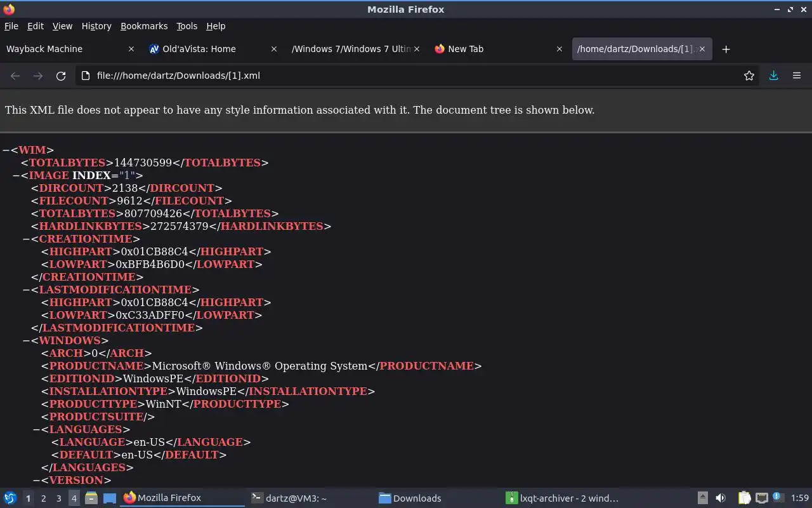The image size is (812, 508).
Task: Click the DIRCOUNT value 2138
Action: pos(124,188)
